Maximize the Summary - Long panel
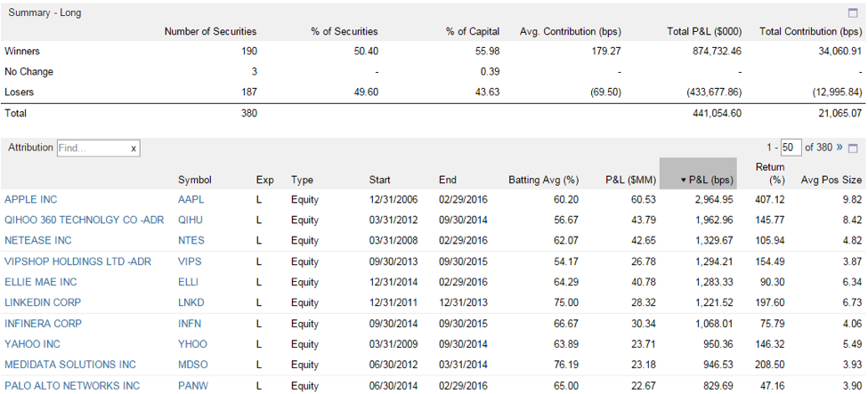Image resolution: width=868 pixels, height=394 pixels. tap(852, 12)
